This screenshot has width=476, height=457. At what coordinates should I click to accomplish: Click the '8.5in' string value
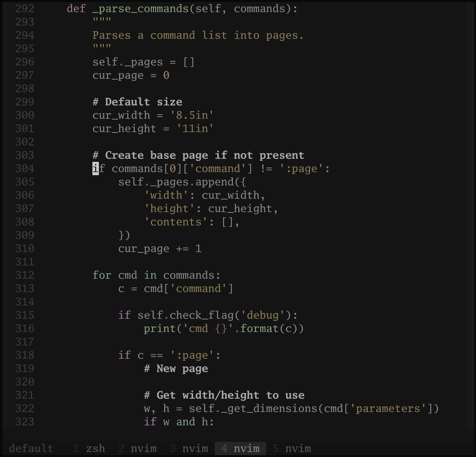point(192,115)
